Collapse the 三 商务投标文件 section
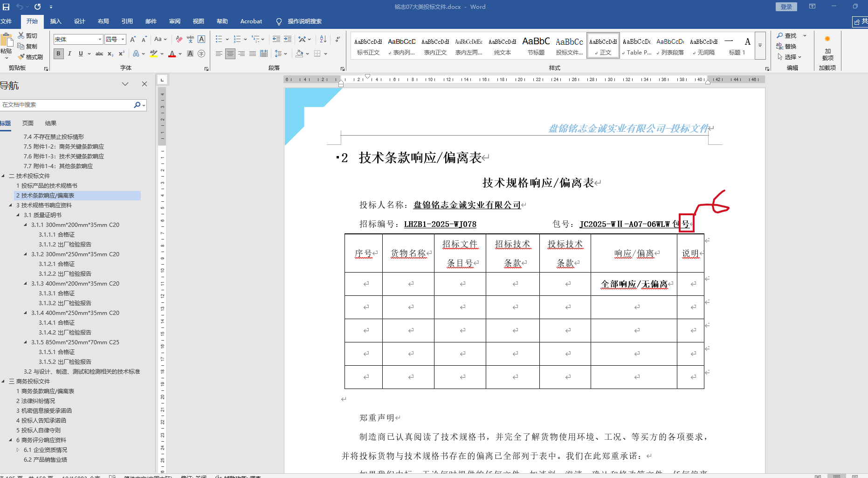 click(x=3, y=381)
